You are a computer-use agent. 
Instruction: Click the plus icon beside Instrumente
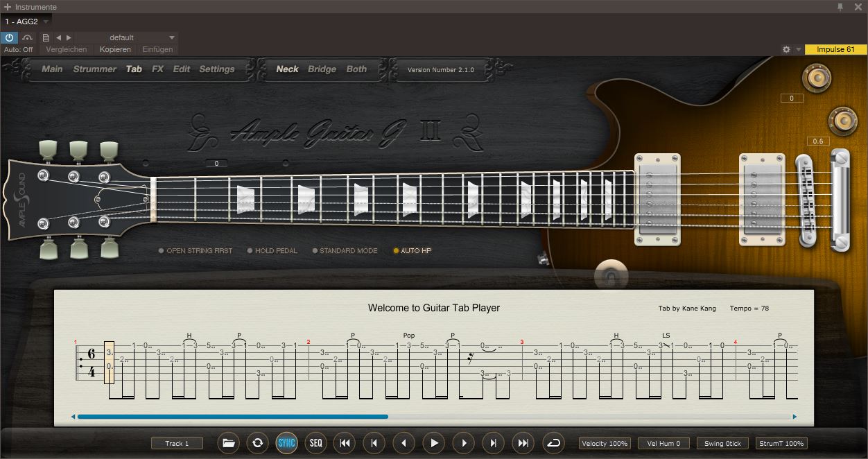[x=8, y=7]
